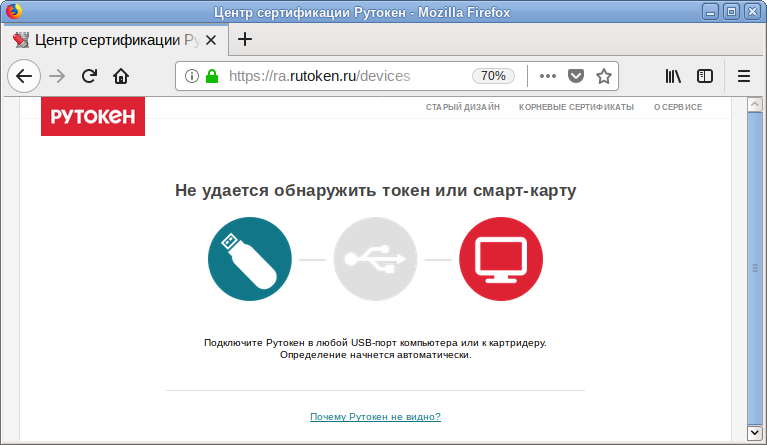The width and height of the screenshot is (767, 445).
Task: Bookmark this page with the star
Action: point(604,76)
